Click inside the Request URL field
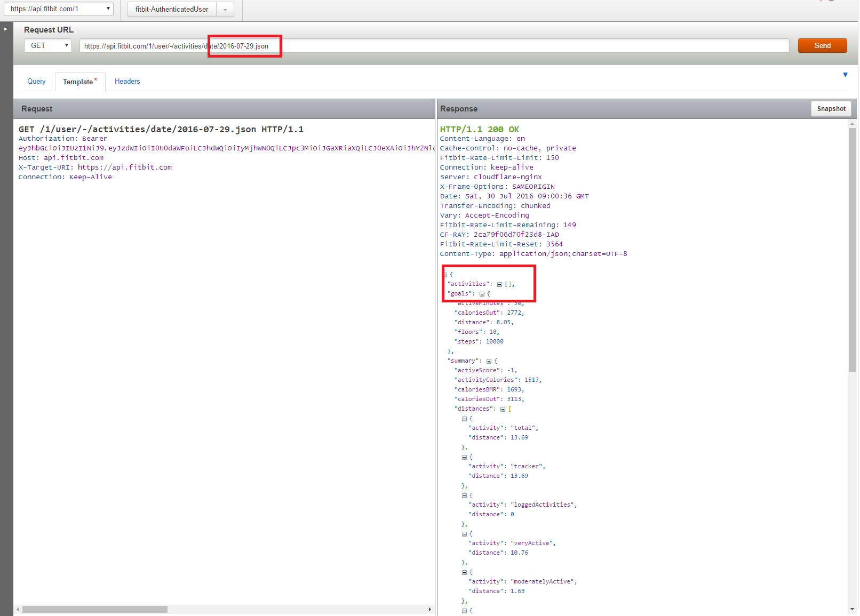The width and height of the screenshot is (860, 616). [480, 46]
